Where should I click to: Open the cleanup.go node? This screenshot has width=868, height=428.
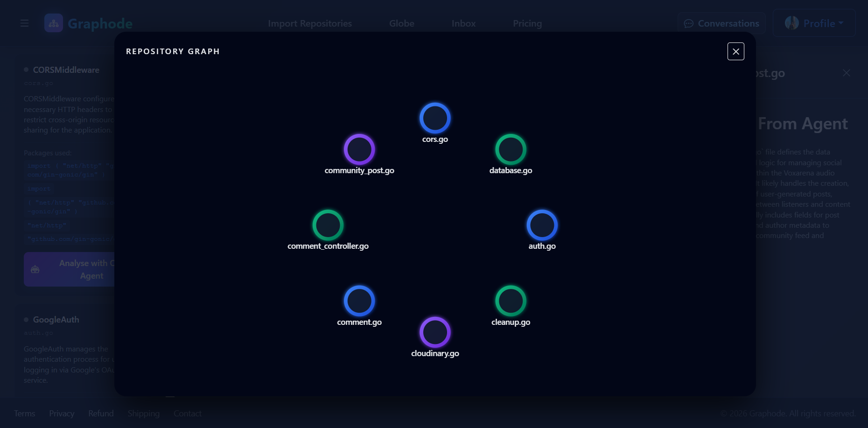coord(511,301)
